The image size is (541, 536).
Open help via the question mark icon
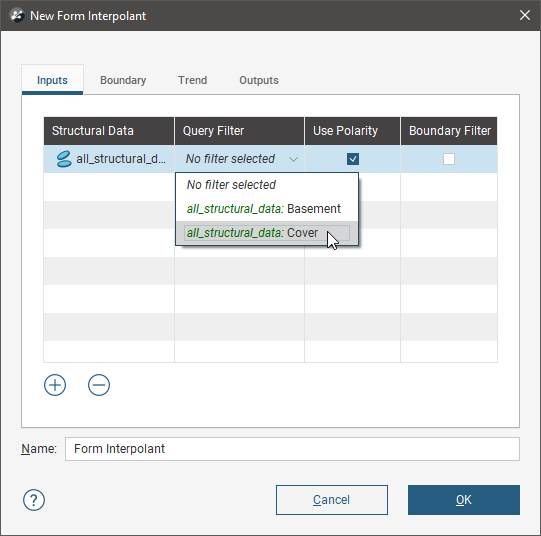click(x=34, y=500)
